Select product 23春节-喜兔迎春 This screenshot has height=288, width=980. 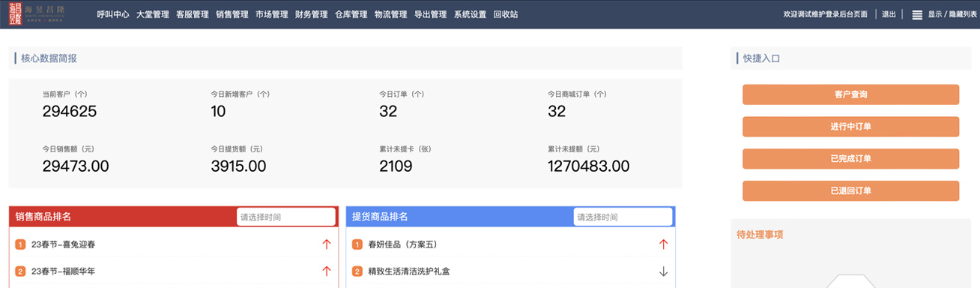(x=63, y=244)
